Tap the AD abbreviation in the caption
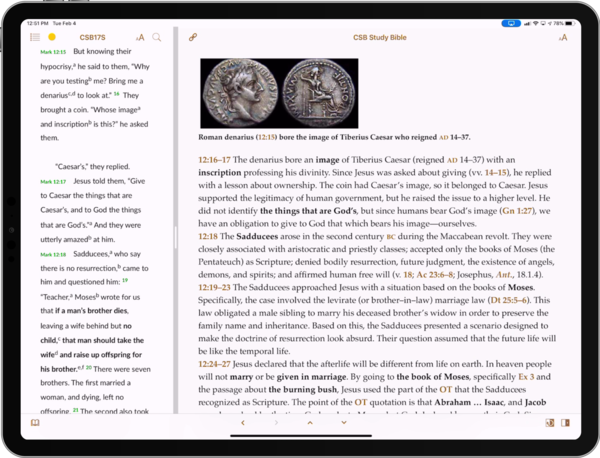The image size is (600, 458). tap(443, 137)
